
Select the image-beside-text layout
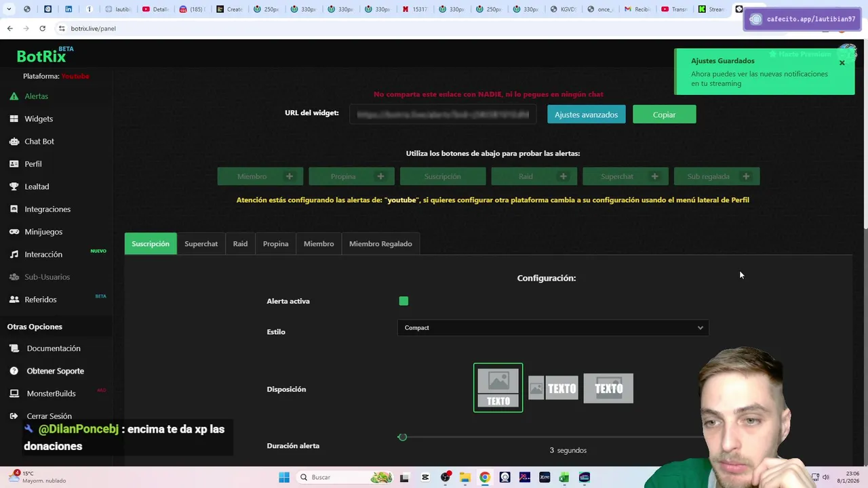coord(553,388)
